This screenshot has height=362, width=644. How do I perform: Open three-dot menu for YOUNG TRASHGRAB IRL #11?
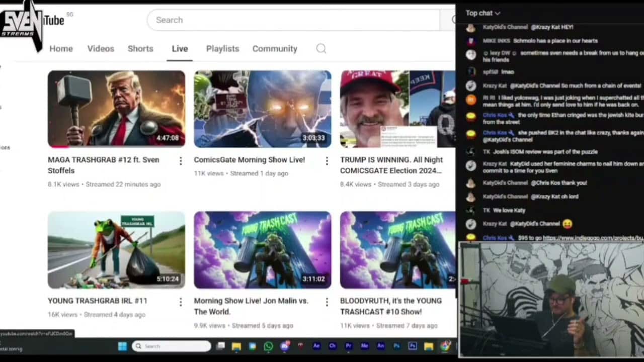[x=181, y=302]
